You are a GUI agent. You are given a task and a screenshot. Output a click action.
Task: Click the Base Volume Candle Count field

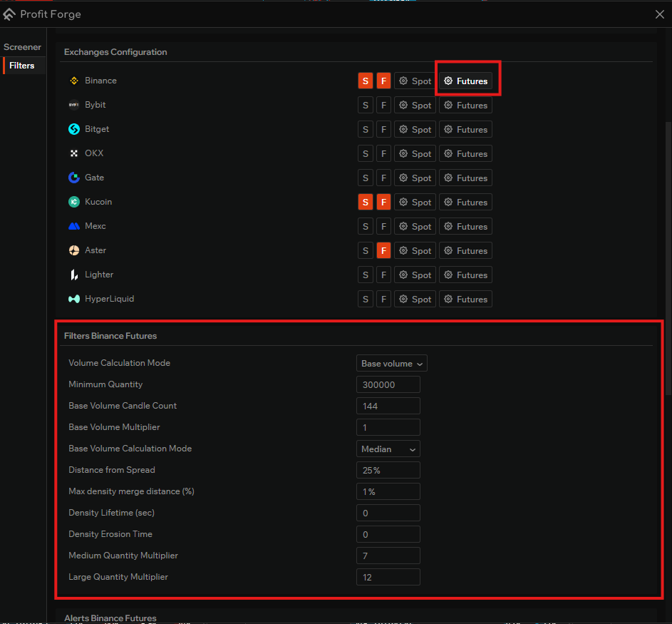click(x=388, y=406)
